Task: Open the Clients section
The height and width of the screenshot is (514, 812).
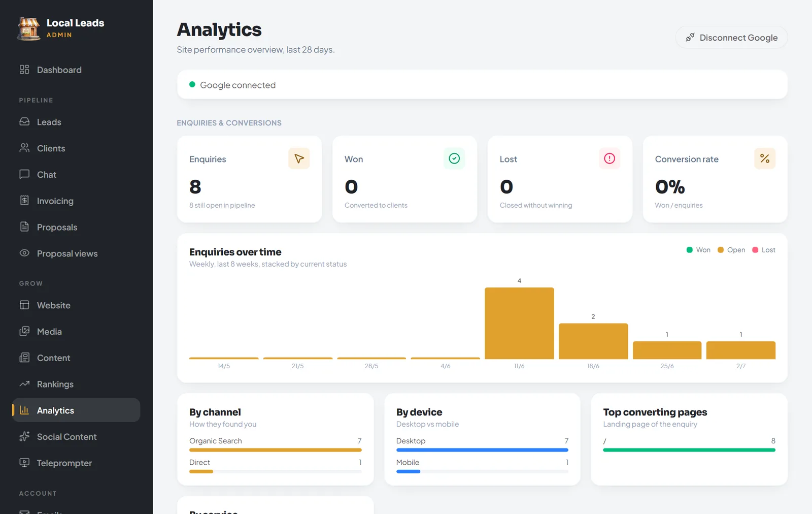Action: click(76, 148)
